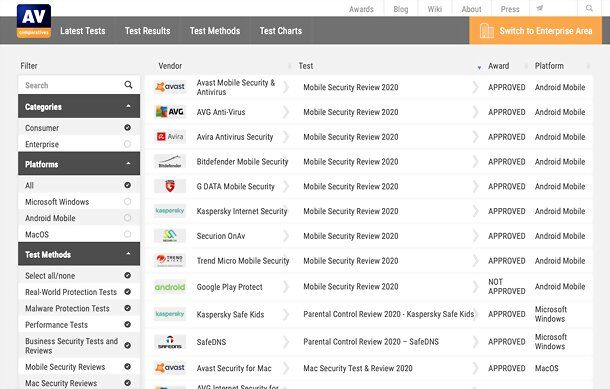Collapse the Categories filter section

[x=79, y=106]
